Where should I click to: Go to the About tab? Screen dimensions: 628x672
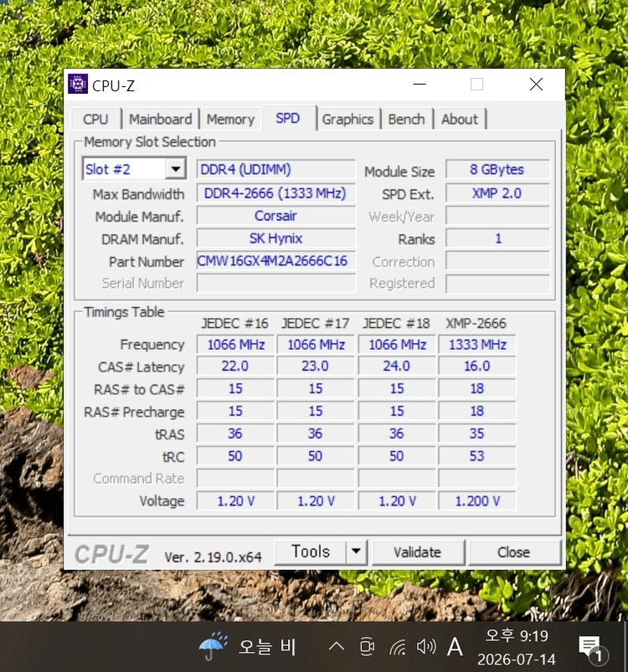pyautogui.click(x=460, y=119)
